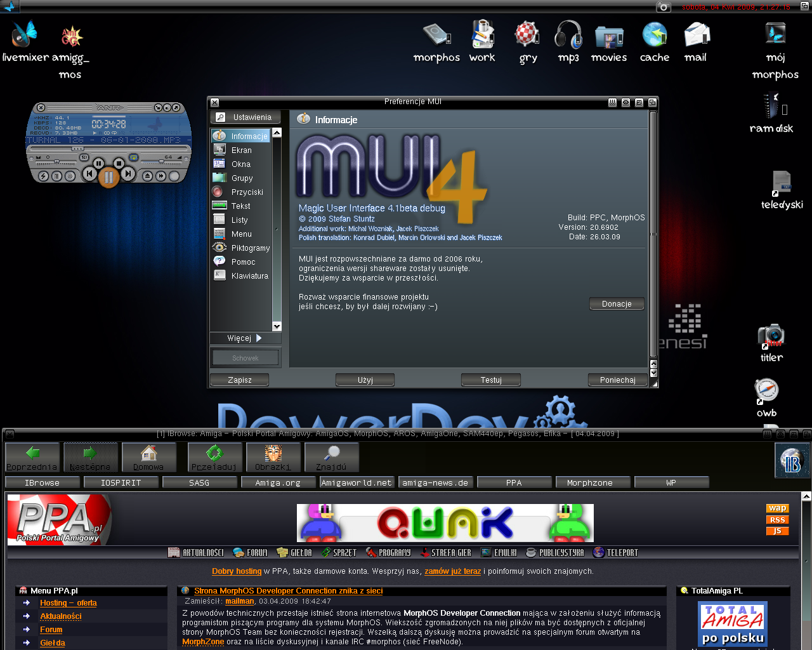This screenshot has width=812, height=650.
Task: Click the ANR player balance slider
Action: 56,162
